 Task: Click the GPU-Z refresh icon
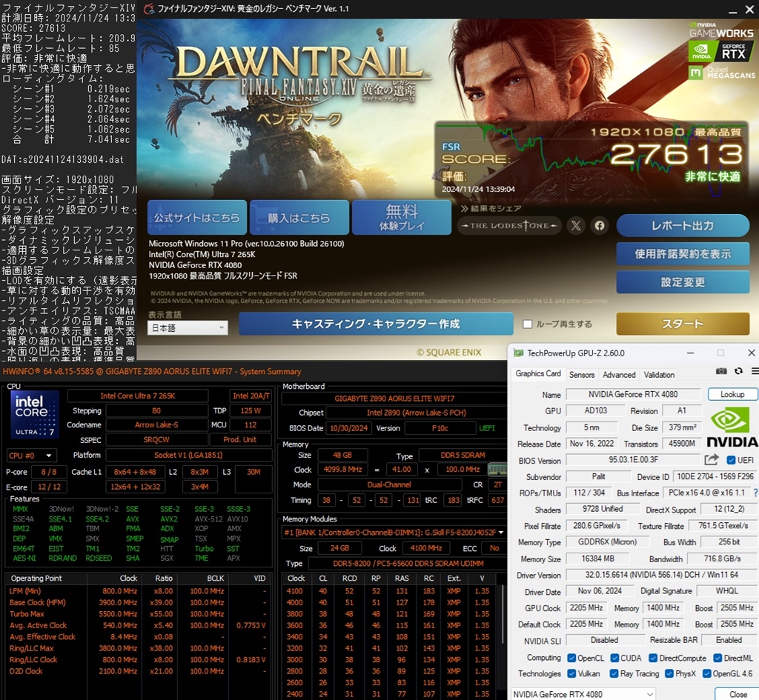(x=739, y=371)
